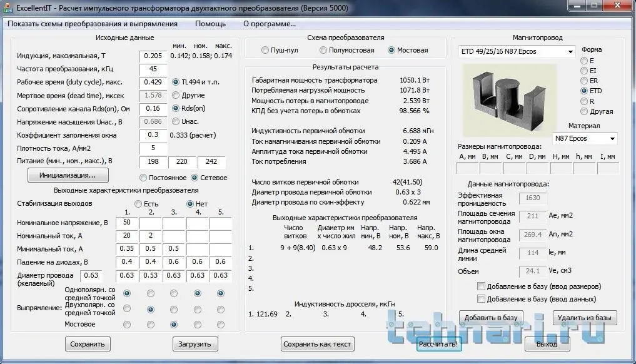Click the Rds(on) resistance field showing 0.16
636x364 pixels.
153,108
